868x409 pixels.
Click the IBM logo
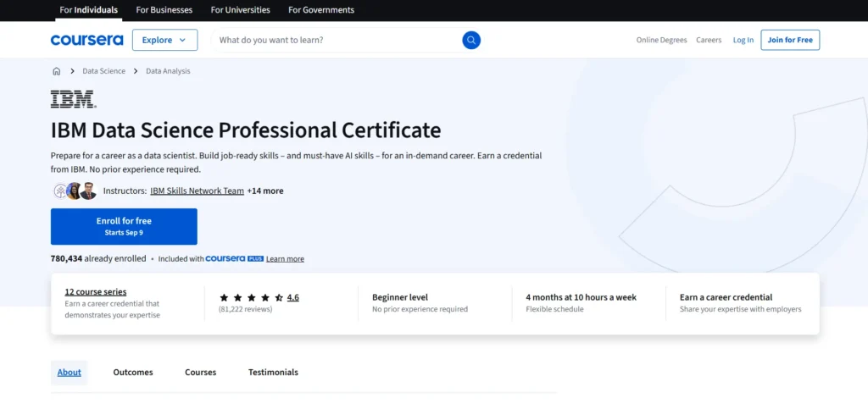click(73, 99)
